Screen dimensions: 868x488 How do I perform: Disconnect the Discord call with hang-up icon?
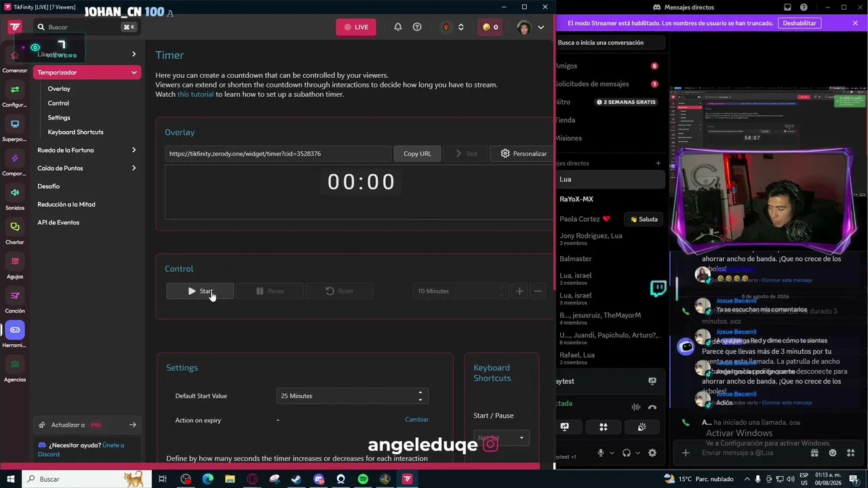pyautogui.click(x=652, y=407)
